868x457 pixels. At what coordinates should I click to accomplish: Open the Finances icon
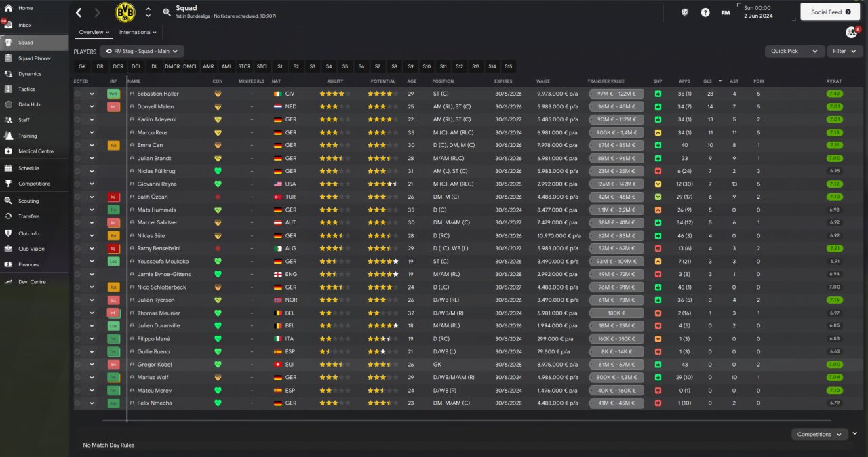pyautogui.click(x=8, y=264)
